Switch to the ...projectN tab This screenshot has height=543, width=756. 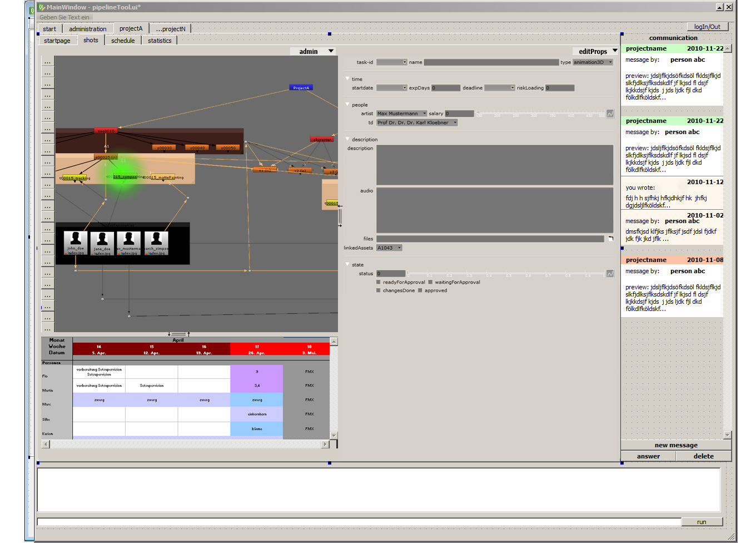tap(171, 29)
